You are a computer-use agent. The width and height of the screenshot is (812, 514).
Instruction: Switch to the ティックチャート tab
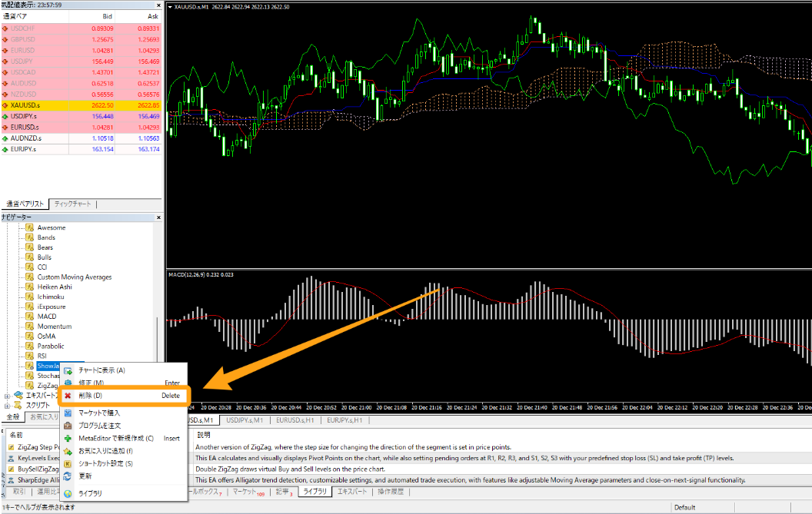click(72, 204)
